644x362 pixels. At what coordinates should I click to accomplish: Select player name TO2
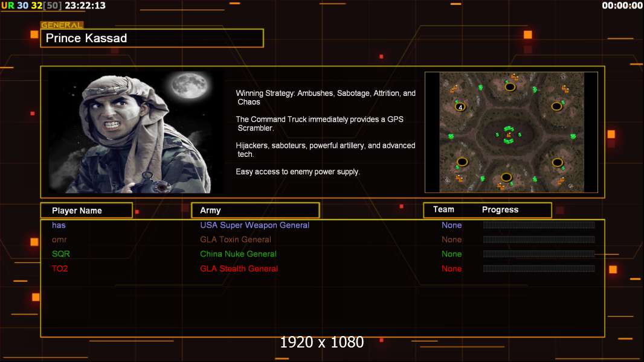point(60,268)
